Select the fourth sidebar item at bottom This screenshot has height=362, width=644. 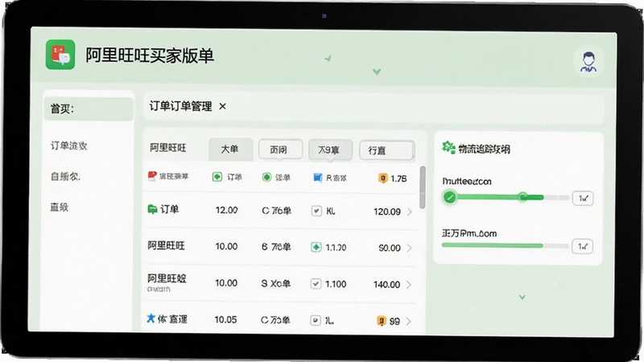pos(60,208)
